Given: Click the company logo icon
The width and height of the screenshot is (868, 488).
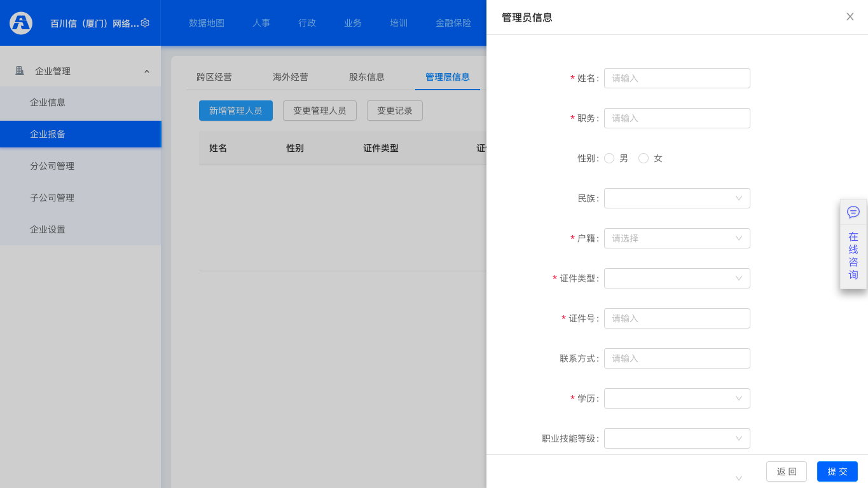Looking at the screenshot, I should 21,23.
